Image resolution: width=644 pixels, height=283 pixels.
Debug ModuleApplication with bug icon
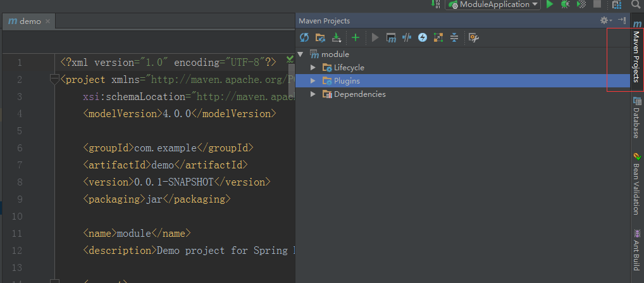click(566, 4)
